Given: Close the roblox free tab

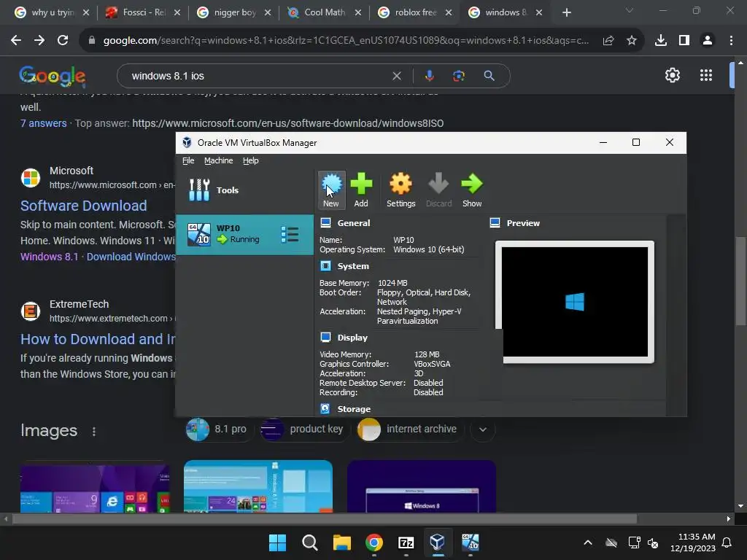Looking at the screenshot, I should coord(449,12).
